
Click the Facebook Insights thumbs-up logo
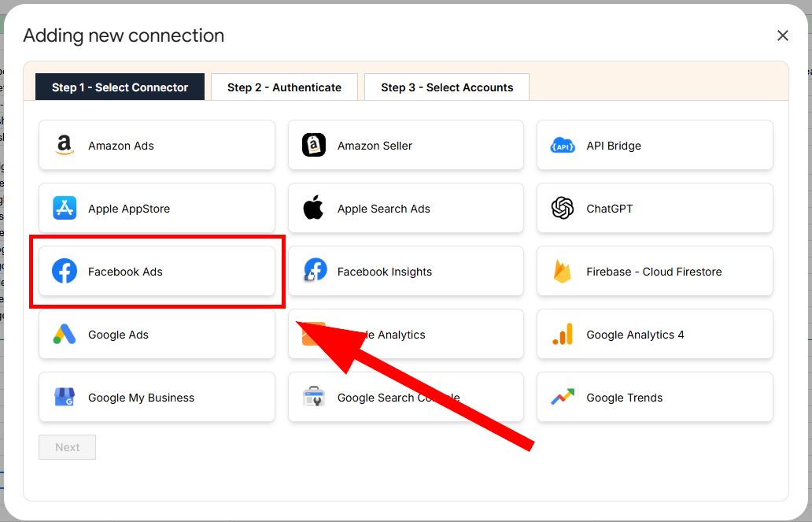pos(315,270)
